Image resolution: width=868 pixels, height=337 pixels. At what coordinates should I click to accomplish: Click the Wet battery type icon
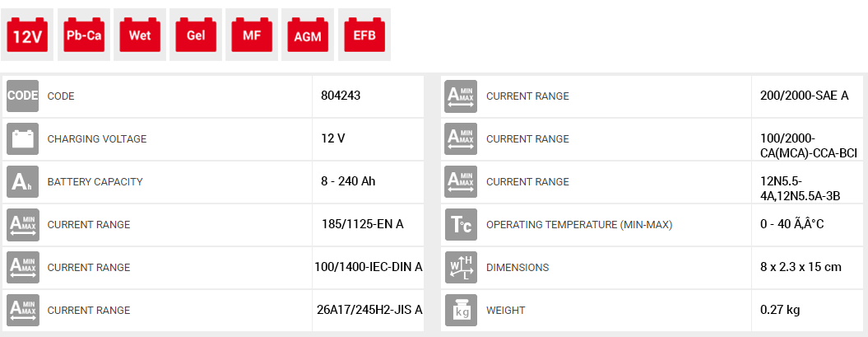tap(139, 35)
